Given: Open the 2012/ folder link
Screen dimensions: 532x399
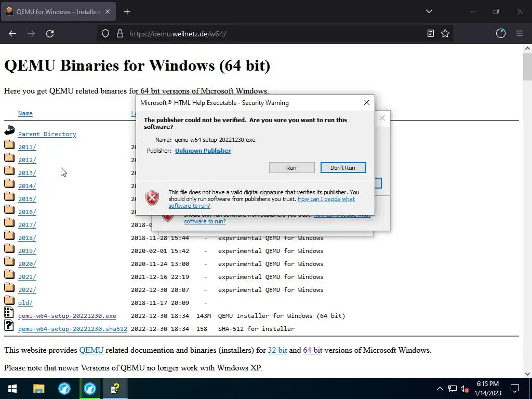Looking at the screenshot, I should coord(27,160).
